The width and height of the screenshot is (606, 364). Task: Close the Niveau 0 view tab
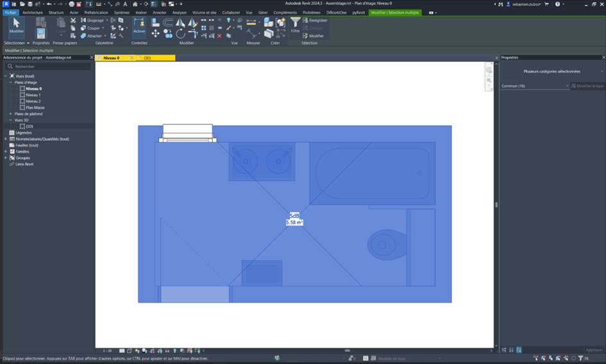click(x=132, y=58)
